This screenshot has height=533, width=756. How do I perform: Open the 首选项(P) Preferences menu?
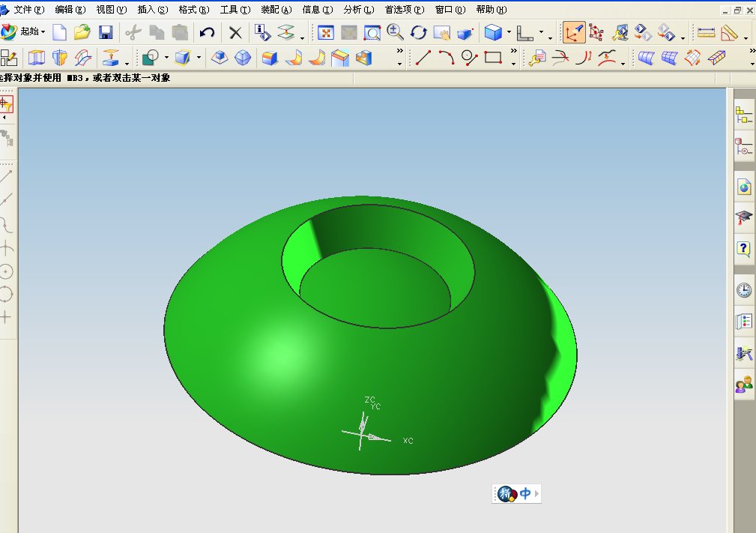[x=404, y=10]
